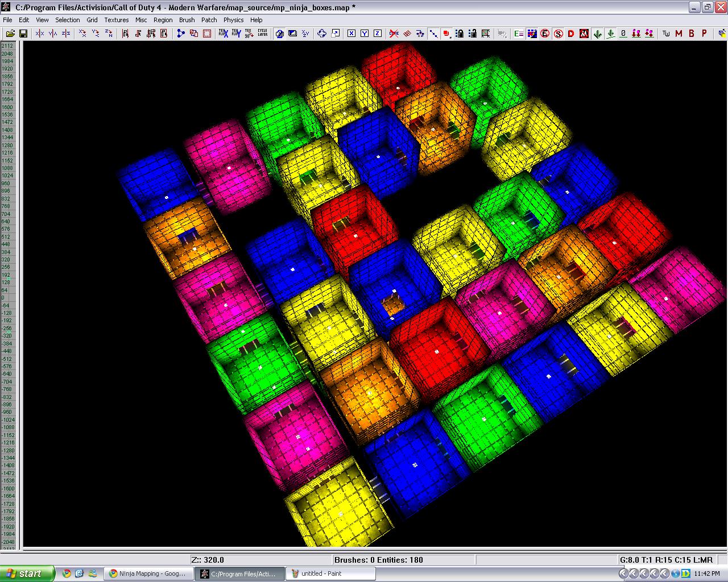Select the C:/Program Files/Acti... taskbar button

click(x=239, y=573)
